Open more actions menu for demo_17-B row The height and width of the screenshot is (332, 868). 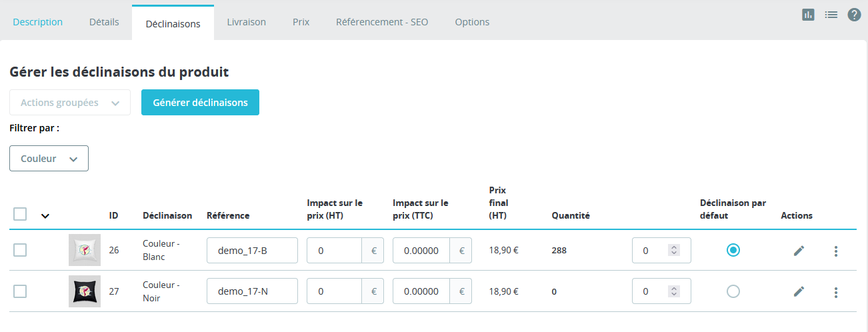836,251
